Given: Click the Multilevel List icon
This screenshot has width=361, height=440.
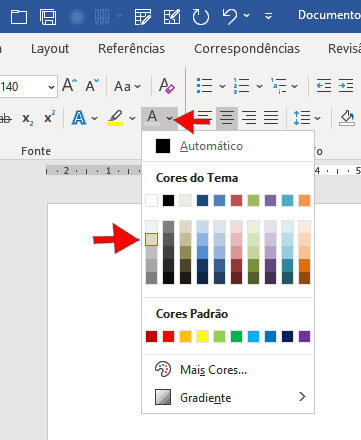Looking at the screenshot, I should pos(278,86).
